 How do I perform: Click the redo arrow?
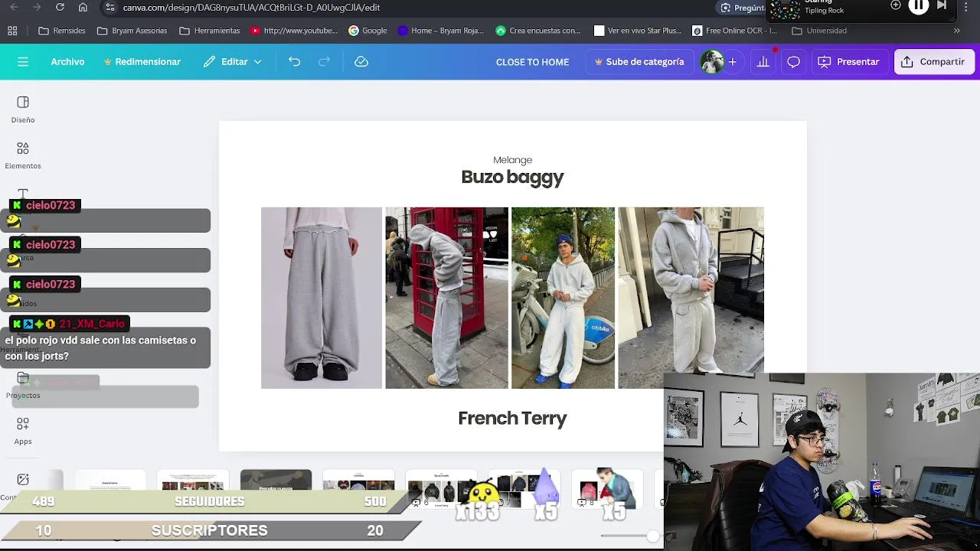click(324, 62)
